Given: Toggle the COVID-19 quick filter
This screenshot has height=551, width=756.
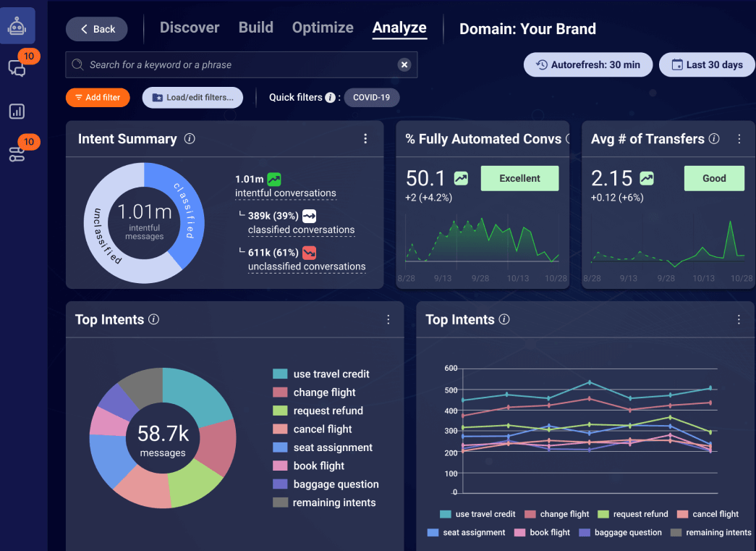Looking at the screenshot, I should click(371, 97).
